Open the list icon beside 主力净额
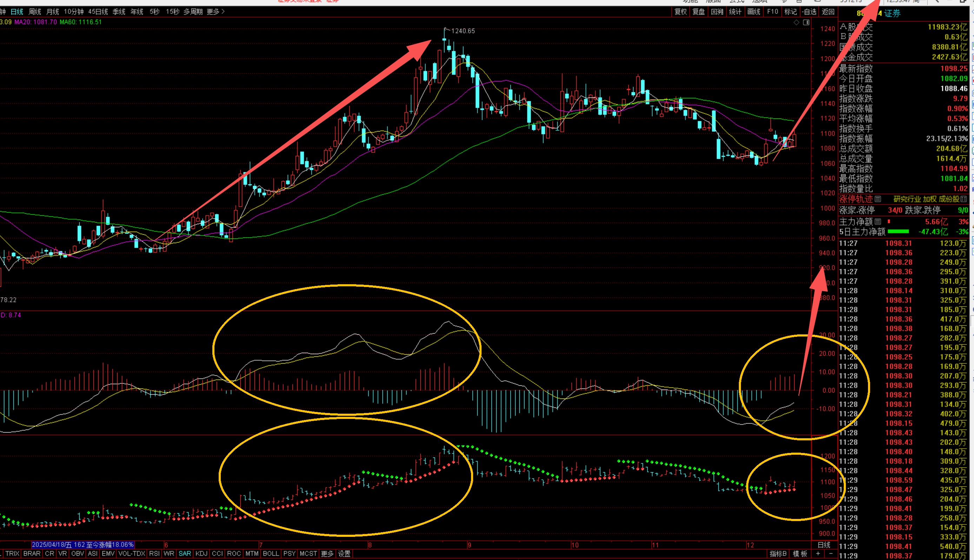Screen dimensions: 974x560 [x=878, y=221]
